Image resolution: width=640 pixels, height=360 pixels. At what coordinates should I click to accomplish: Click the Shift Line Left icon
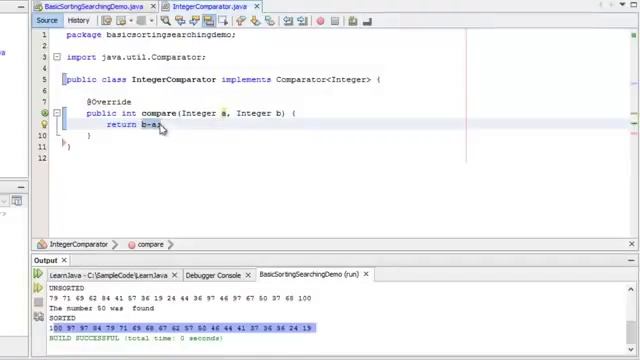[288, 21]
